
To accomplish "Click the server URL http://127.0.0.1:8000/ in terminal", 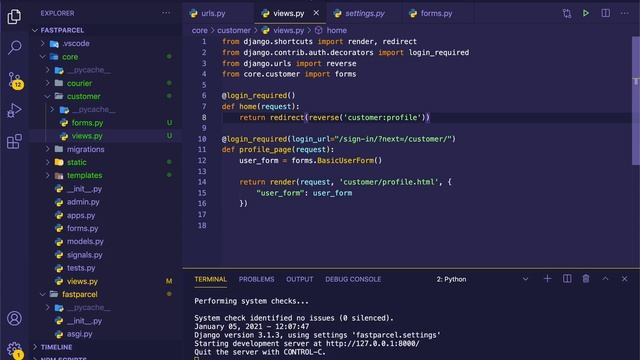I will (x=373, y=344).
